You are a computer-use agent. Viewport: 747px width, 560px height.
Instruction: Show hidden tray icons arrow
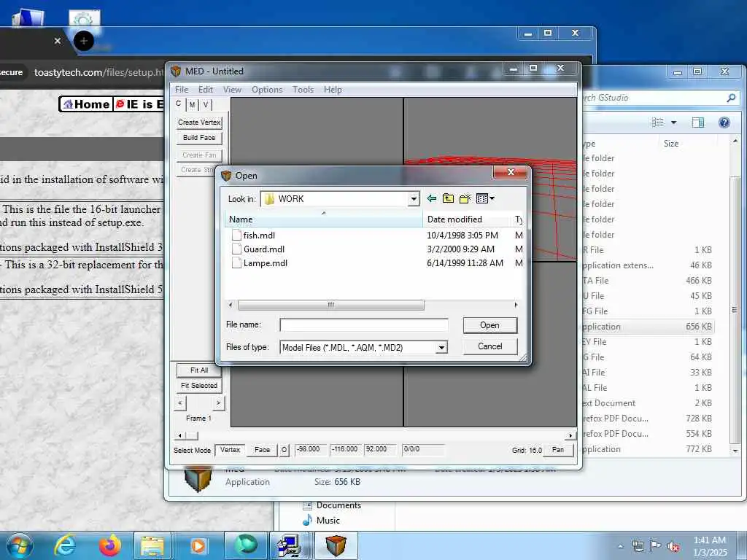tap(620, 547)
